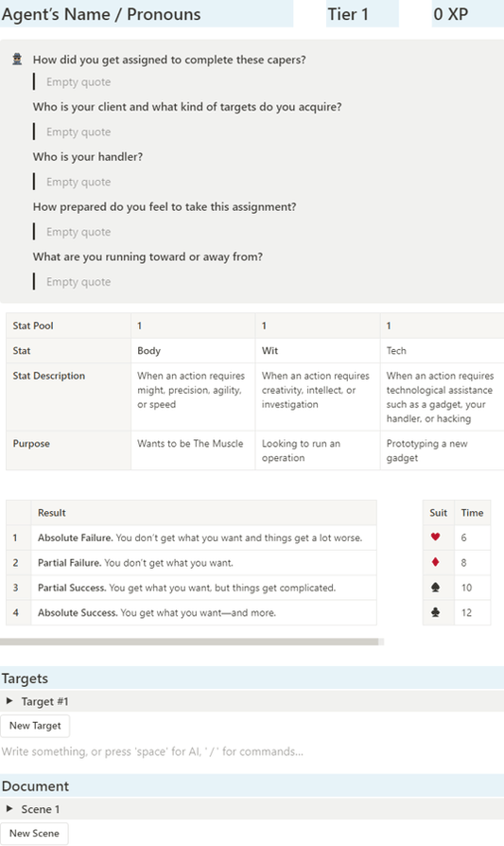The width and height of the screenshot is (504, 846).
Task: Click the New Target button
Action: [35, 726]
